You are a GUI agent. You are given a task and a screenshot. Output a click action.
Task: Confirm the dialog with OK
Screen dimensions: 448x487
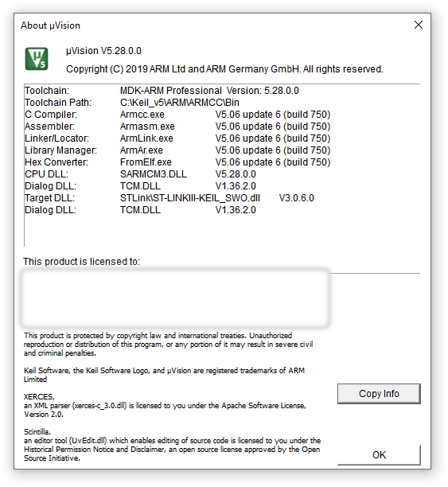[379, 454]
